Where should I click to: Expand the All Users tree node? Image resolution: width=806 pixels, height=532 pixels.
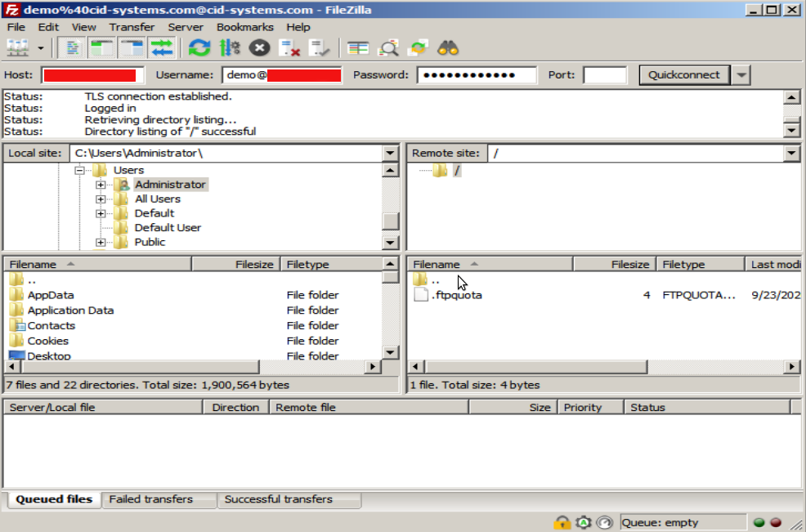pyautogui.click(x=101, y=199)
